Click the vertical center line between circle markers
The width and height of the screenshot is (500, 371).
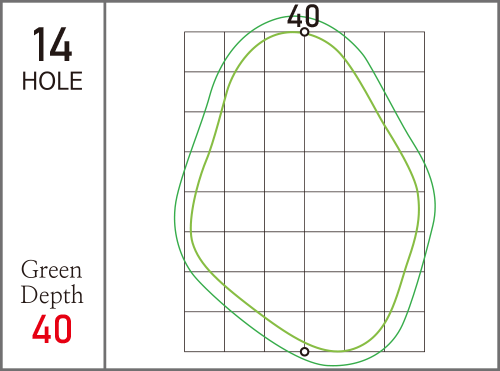click(x=304, y=192)
